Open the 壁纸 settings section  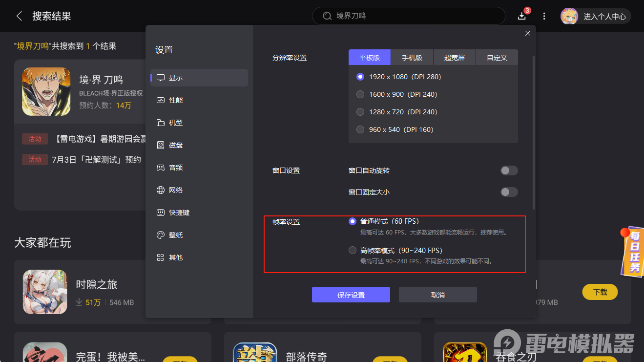point(199,235)
